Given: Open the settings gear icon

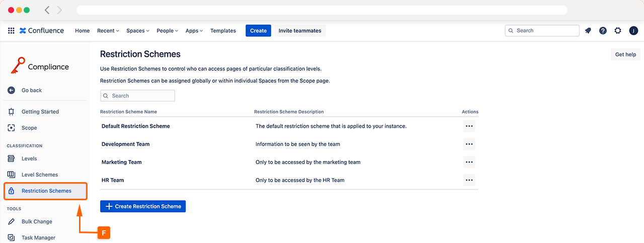Looking at the screenshot, I should [618, 31].
